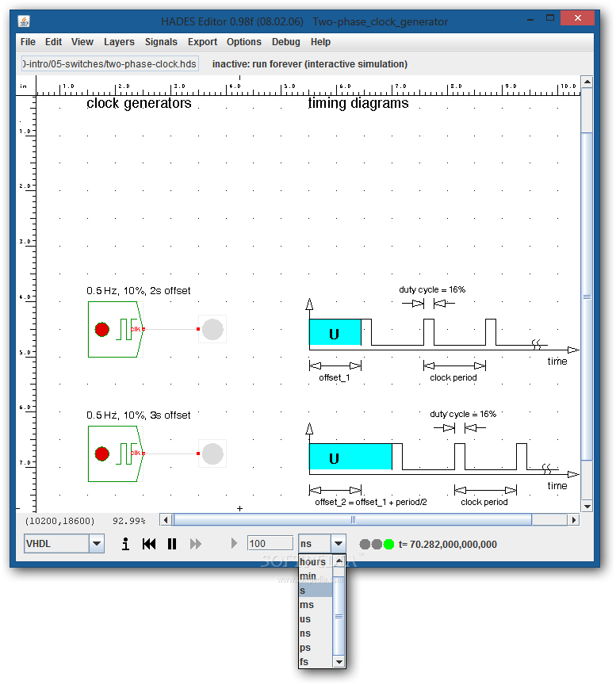Open the time unit dropdown arrow
Screen dimensions: 616x685
(339, 544)
